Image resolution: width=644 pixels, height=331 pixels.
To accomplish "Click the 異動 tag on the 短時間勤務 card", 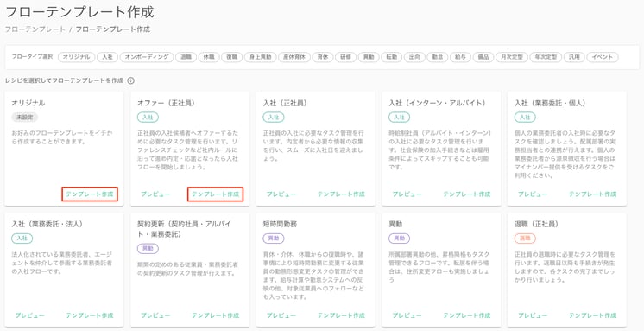I will coord(273,238).
